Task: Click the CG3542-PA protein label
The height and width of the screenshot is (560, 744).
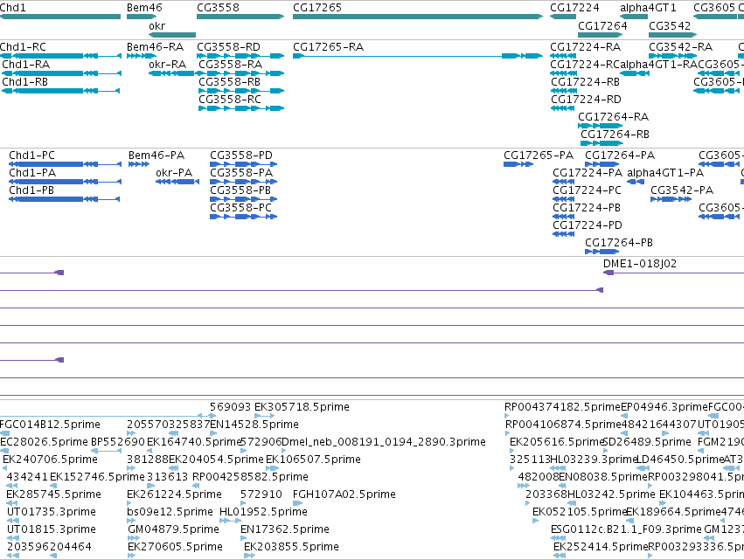Action: (682, 190)
